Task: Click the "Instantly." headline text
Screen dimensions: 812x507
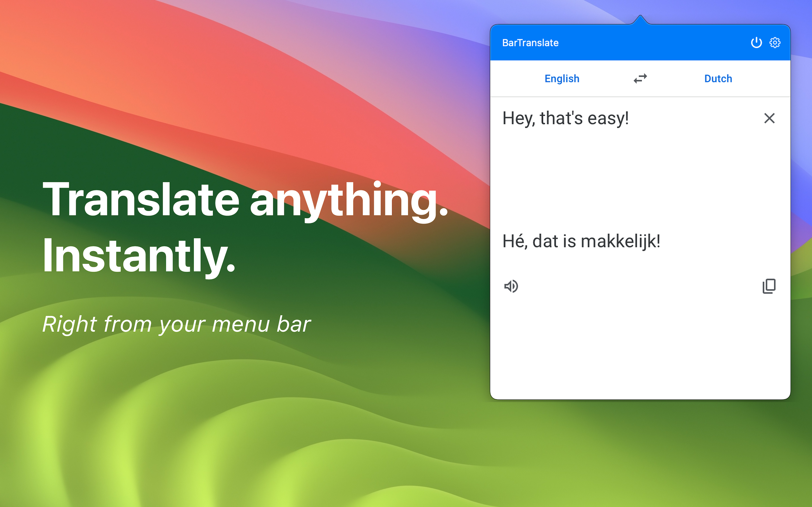Action: coord(139,255)
